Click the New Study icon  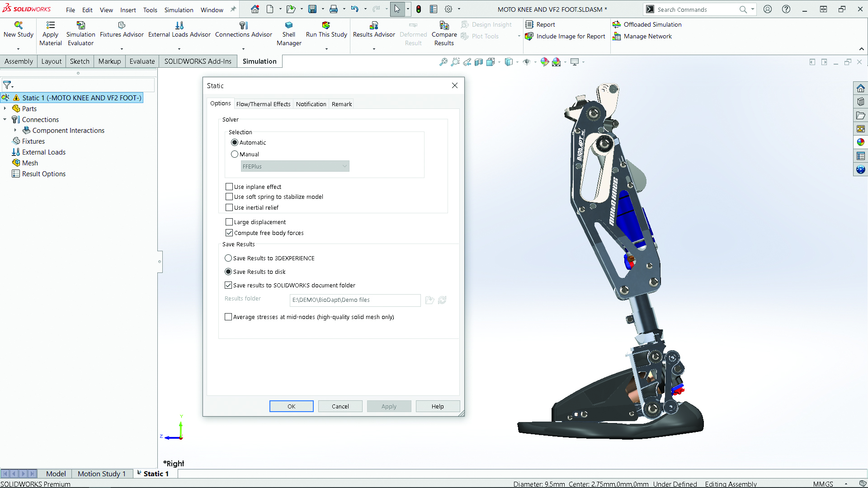[x=19, y=25]
